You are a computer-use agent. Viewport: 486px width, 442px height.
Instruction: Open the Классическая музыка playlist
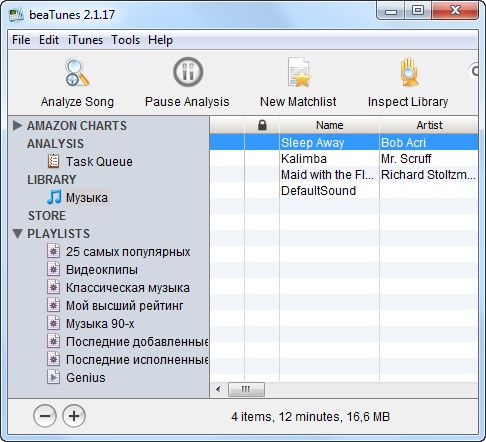coord(128,287)
